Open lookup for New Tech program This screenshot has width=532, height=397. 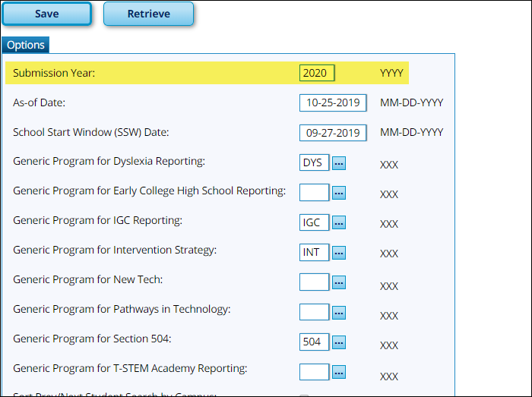[339, 282]
